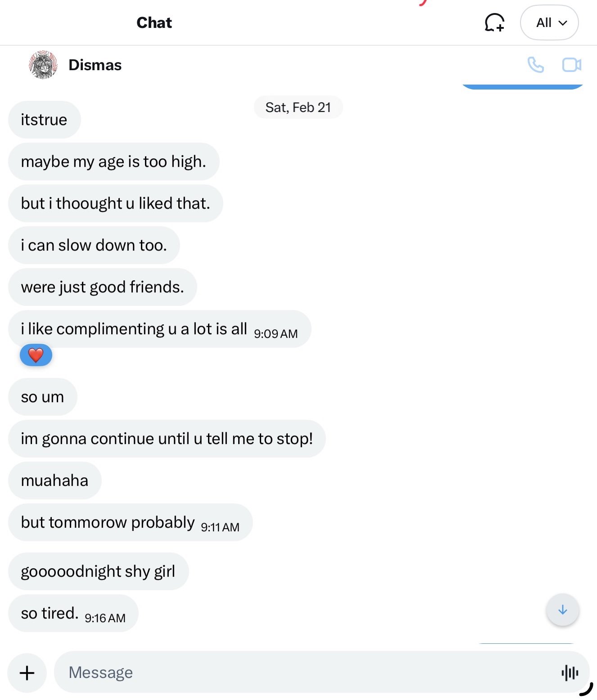Image resolution: width=597 pixels, height=700 pixels.
Task: Open Dismas contact name
Action: 95,65
